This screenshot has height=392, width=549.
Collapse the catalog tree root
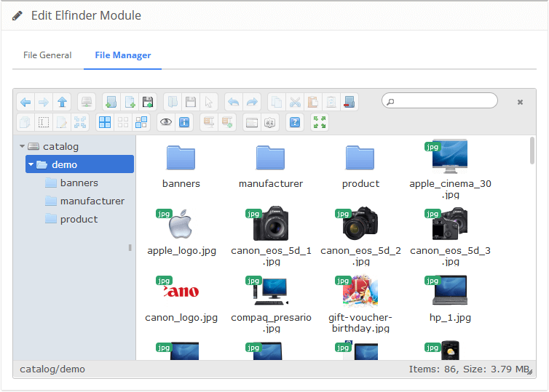click(x=22, y=146)
